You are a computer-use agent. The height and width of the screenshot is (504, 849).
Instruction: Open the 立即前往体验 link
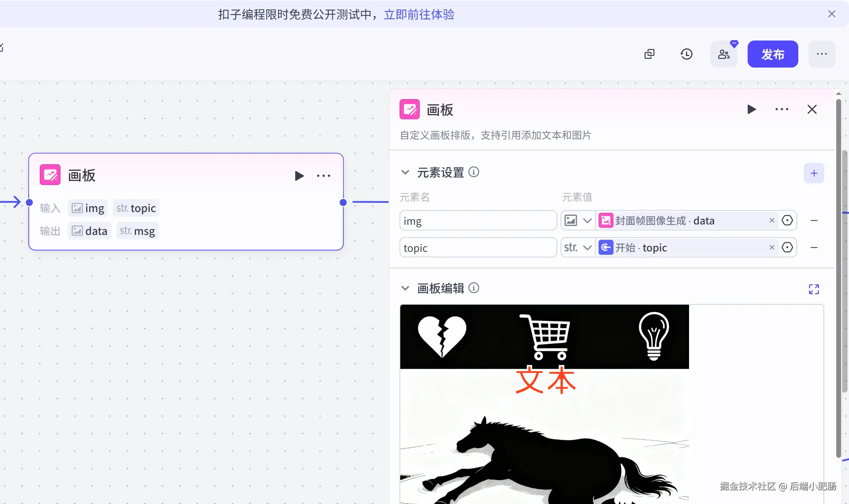(419, 14)
